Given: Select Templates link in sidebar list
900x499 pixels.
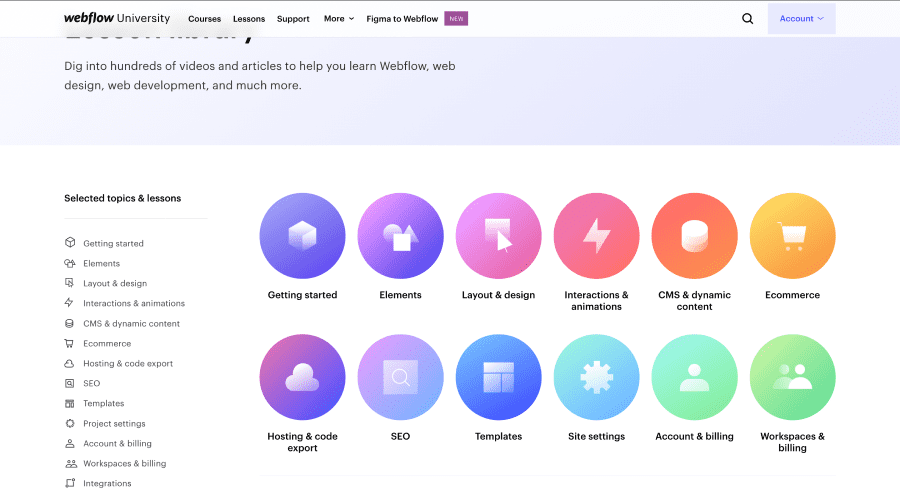Looking at the screenshot, I should point(103,403).
